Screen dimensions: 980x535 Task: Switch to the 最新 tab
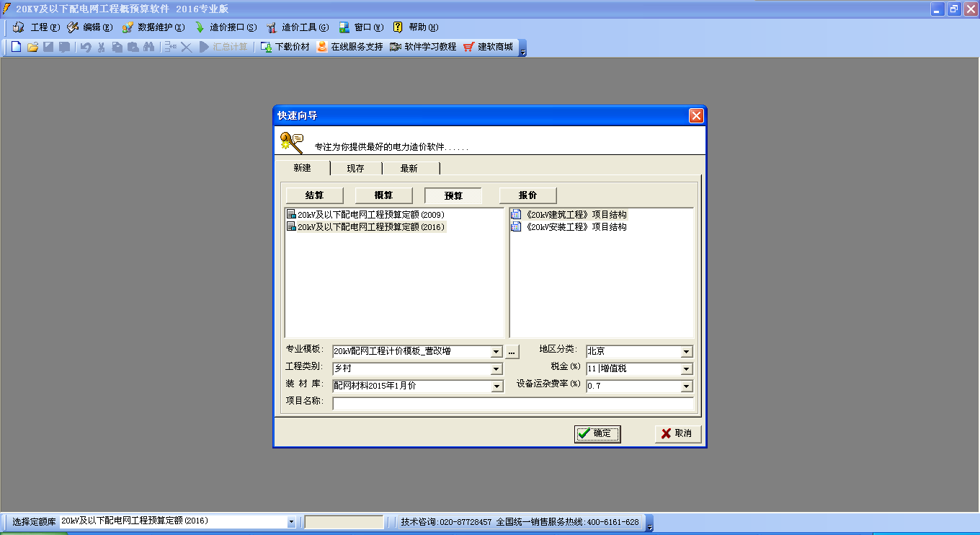(x=409, y=169)
